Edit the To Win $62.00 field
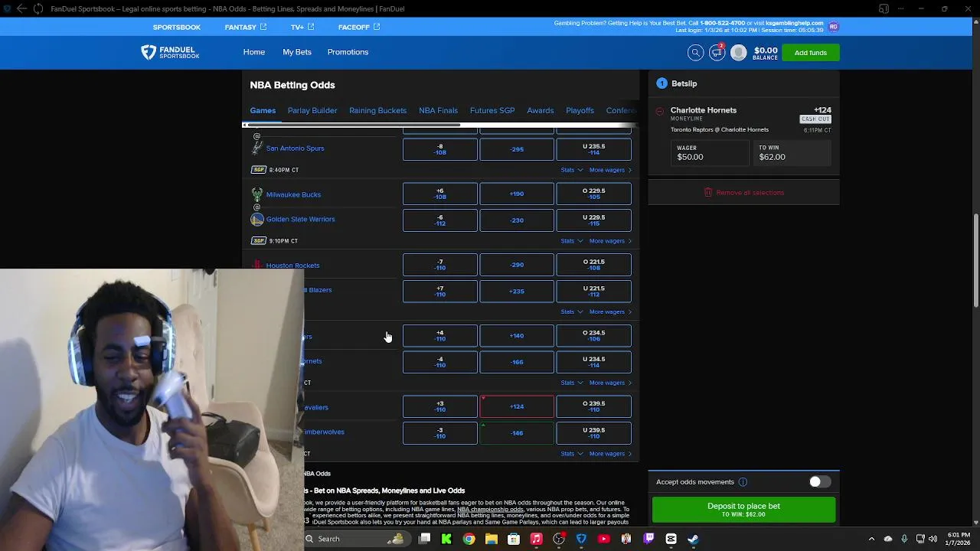Image resolution: width=980 pixels, height=551 pixels. [x=792, y=153]
